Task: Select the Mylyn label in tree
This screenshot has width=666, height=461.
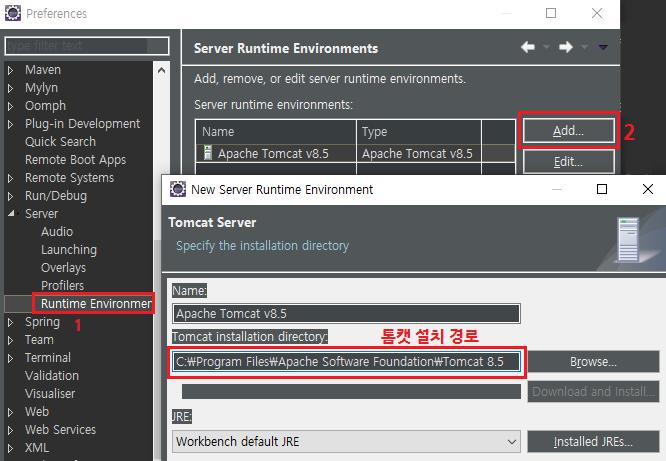Action: (x=41, y=88)
